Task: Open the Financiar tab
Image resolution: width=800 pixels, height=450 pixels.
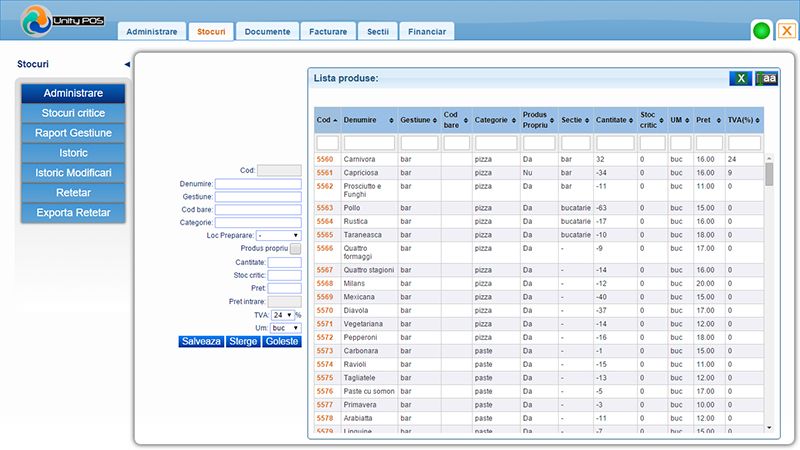Action: click(x=428, y=32)
